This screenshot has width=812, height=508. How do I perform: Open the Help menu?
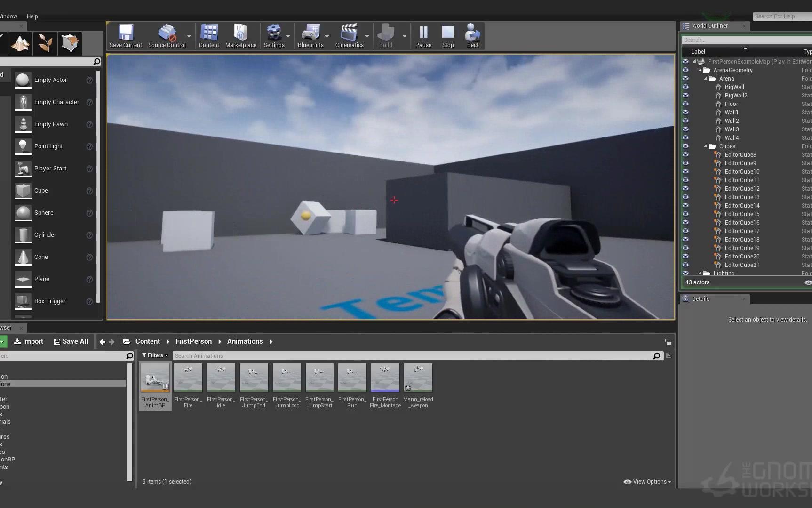click(x=32, y=16)
